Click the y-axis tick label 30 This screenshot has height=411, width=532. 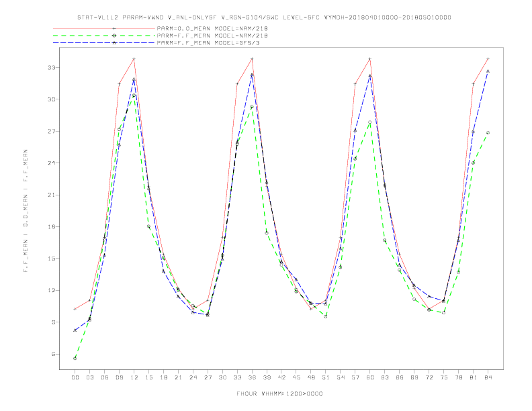(51, 99)
